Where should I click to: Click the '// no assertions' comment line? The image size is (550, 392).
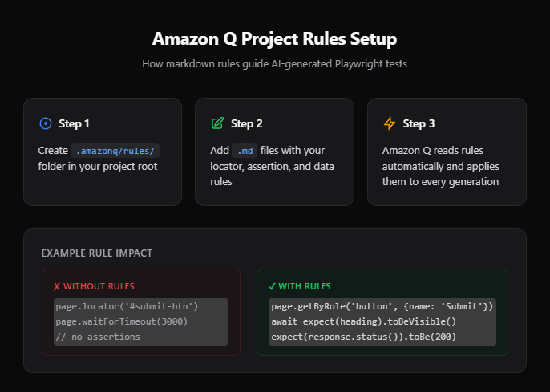pyautogui.click(x=98, y=337)
